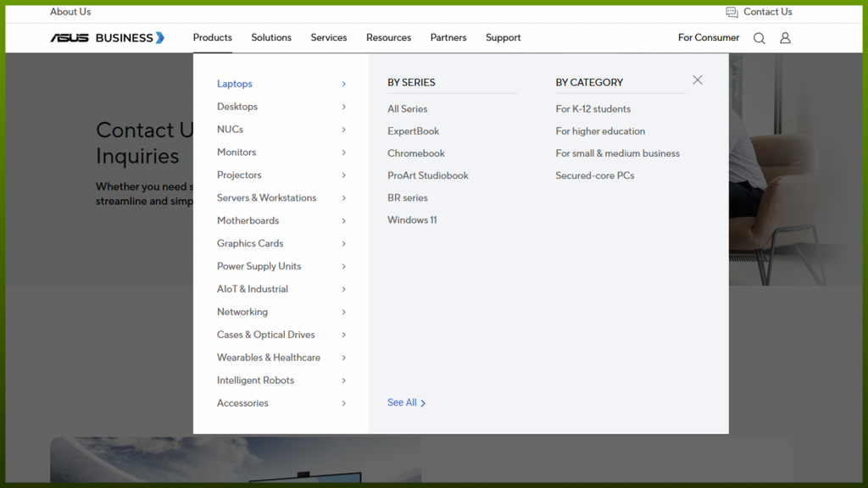The image size is (868, 488).
Task: Select Graphics Cards category
Action: [250, 243]
